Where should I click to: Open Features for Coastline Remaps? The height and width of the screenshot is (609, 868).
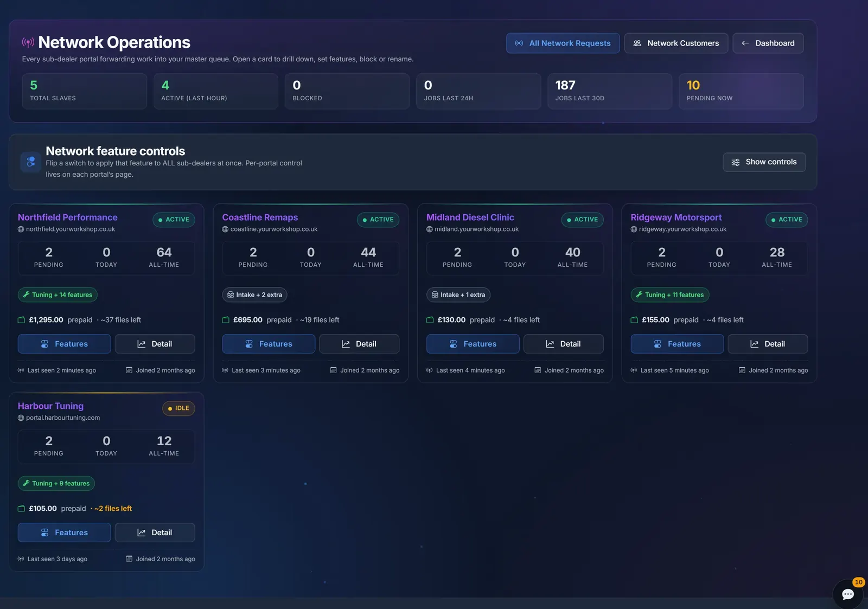pyautogui.click(x=269, y=344)
